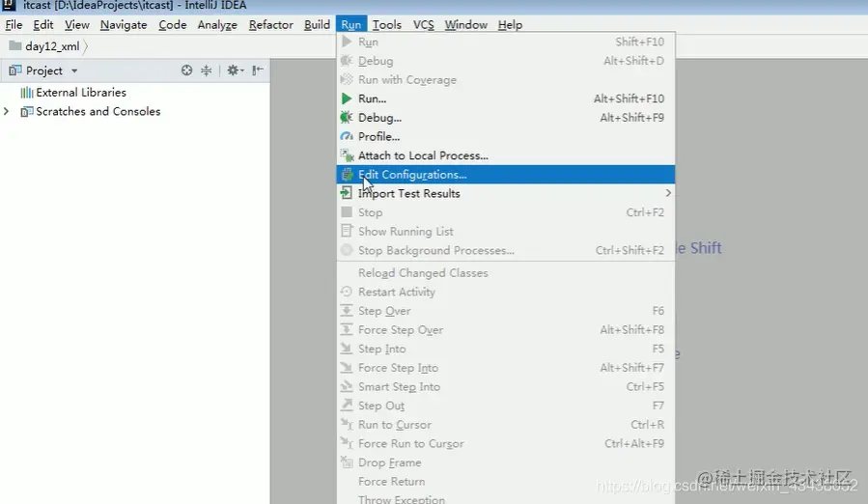The height and width of the screenshot is (504, 868).
Task: Choose Profile... menu entry
Action: [x=505, y=136]
